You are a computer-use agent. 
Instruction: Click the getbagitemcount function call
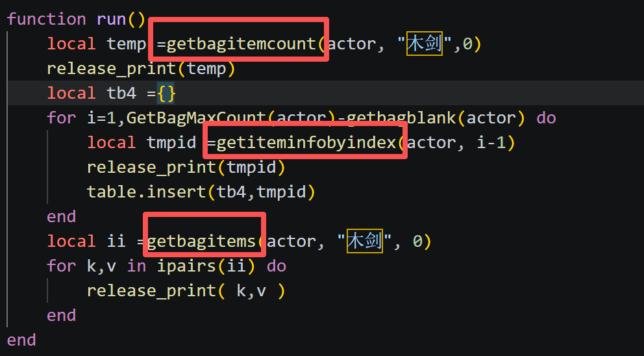pyautogui.click(x=241, y=44)
